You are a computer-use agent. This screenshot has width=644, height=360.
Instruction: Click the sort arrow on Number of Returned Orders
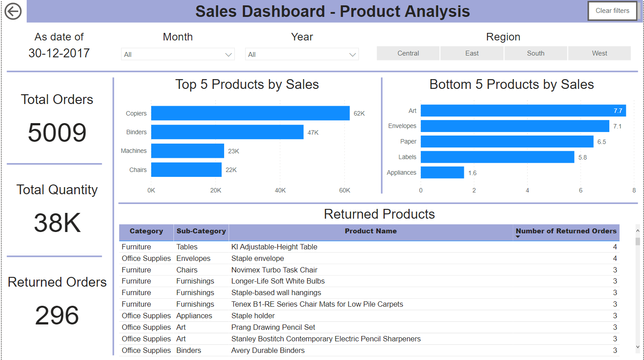click(519, 236)
